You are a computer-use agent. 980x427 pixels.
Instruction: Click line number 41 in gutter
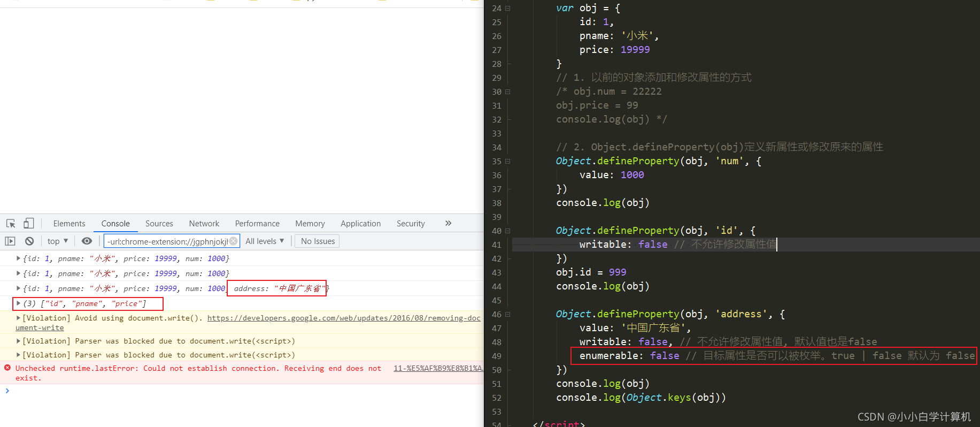pyautogui.click(x=497, y=245)
